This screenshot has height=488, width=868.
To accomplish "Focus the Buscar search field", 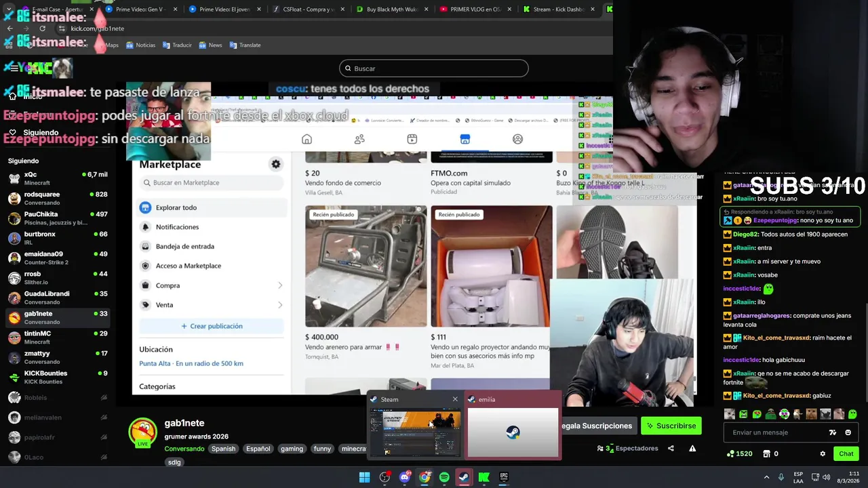I will pyautogui.click(x=434, y=68).
